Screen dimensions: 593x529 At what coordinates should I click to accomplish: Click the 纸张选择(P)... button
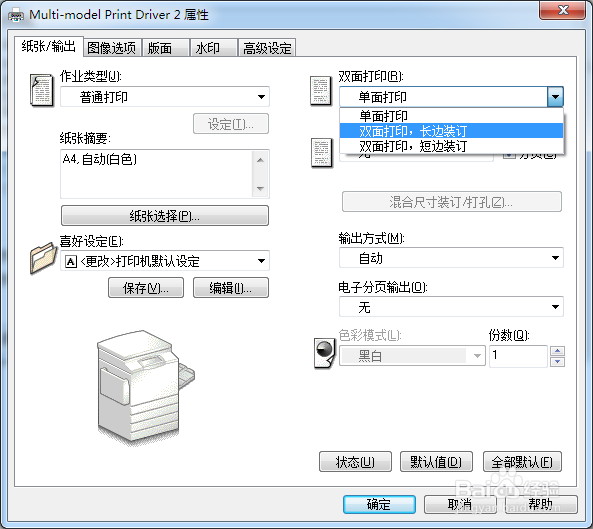pyautogui.click(x=165, y=216)
